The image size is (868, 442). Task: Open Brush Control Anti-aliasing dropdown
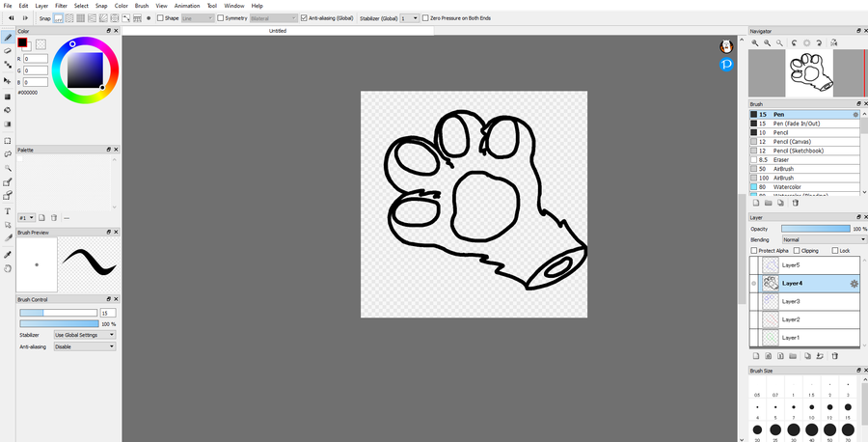[85, 346]
